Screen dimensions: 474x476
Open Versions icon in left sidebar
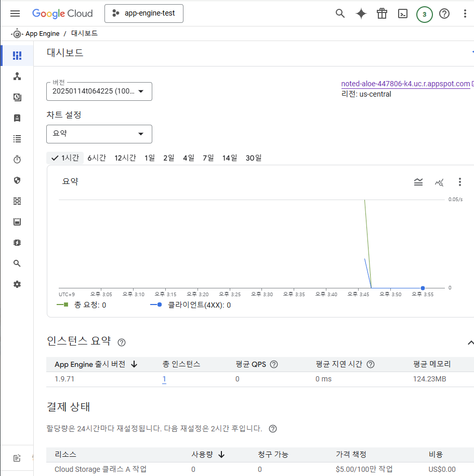click(x=17, y=97)
